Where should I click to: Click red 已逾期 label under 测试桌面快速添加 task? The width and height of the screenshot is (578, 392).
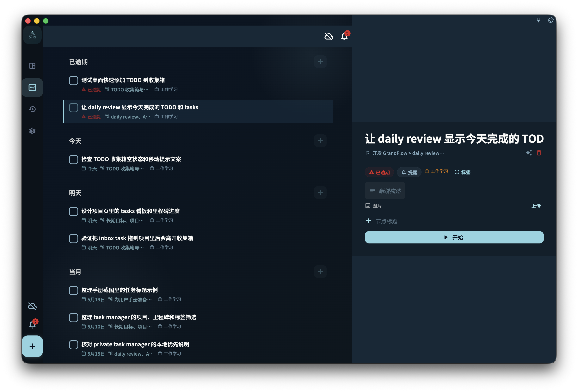coord(92,89)
